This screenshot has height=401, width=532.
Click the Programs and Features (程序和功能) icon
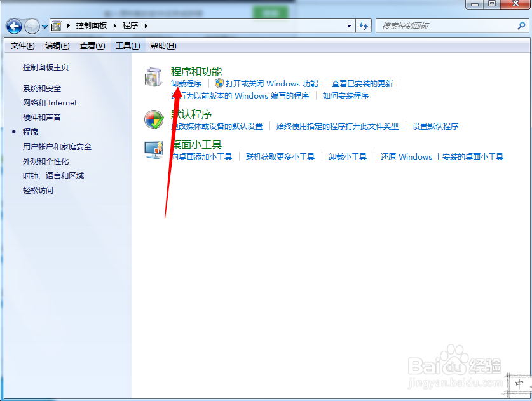click(153, 77)
